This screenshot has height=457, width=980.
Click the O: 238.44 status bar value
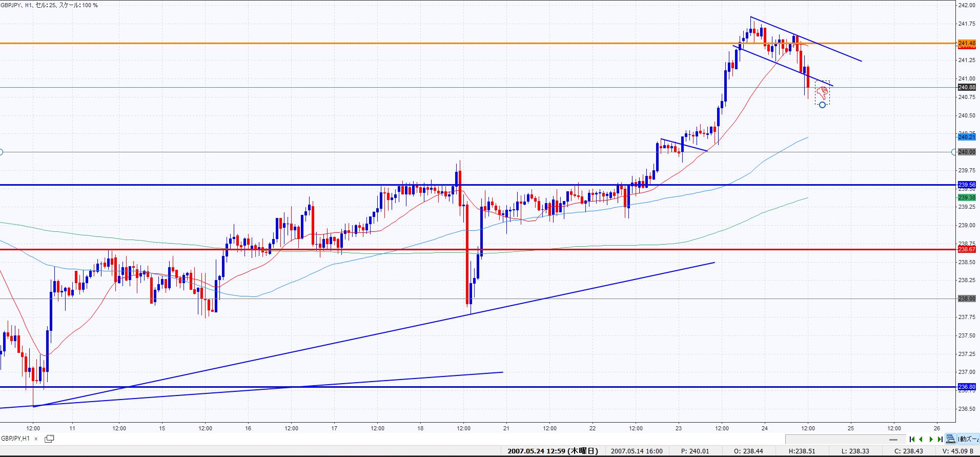coord(748,451)
